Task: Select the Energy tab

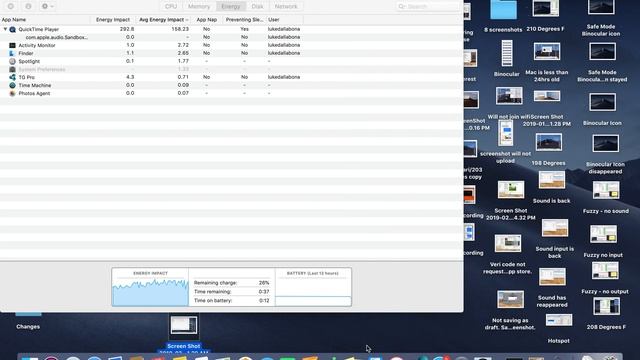Action: coord(231,7)
